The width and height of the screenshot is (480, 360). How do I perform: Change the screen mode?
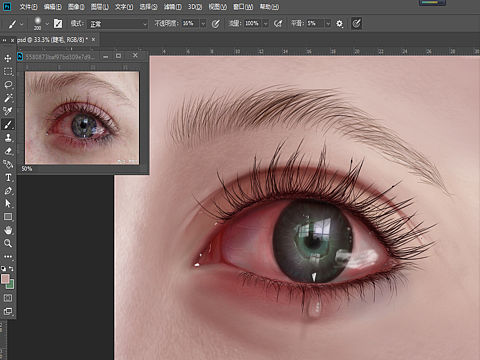point(8,311)
